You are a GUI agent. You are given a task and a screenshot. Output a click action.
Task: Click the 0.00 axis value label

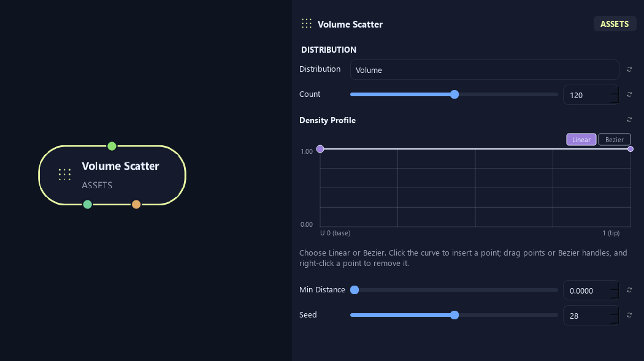click(307, 224)
